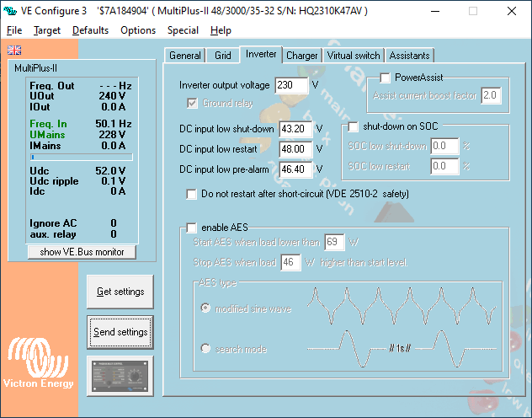This screenshot has height=418, width=532.
Task: Check Do not restart after short-circuit
Action: coord(191,194)
